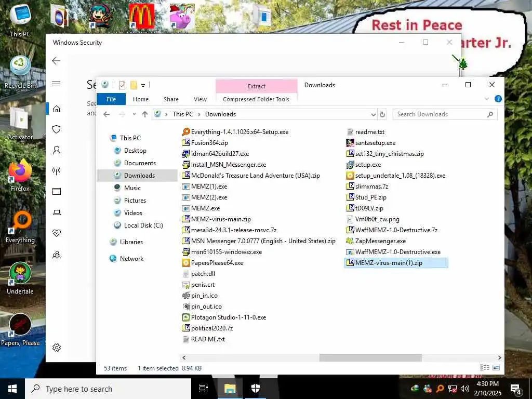Click the Windows Start button
The image size is (532, 399).
(x=12, y=389)
